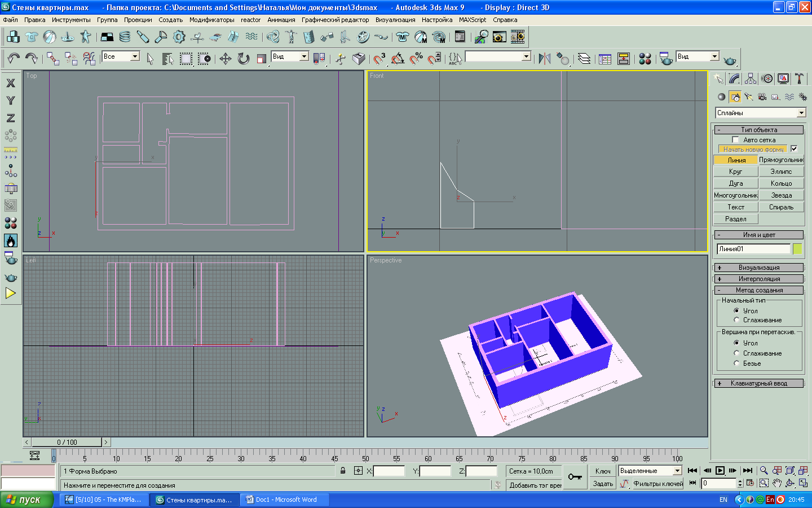Select the Select and Link tool

53,58
